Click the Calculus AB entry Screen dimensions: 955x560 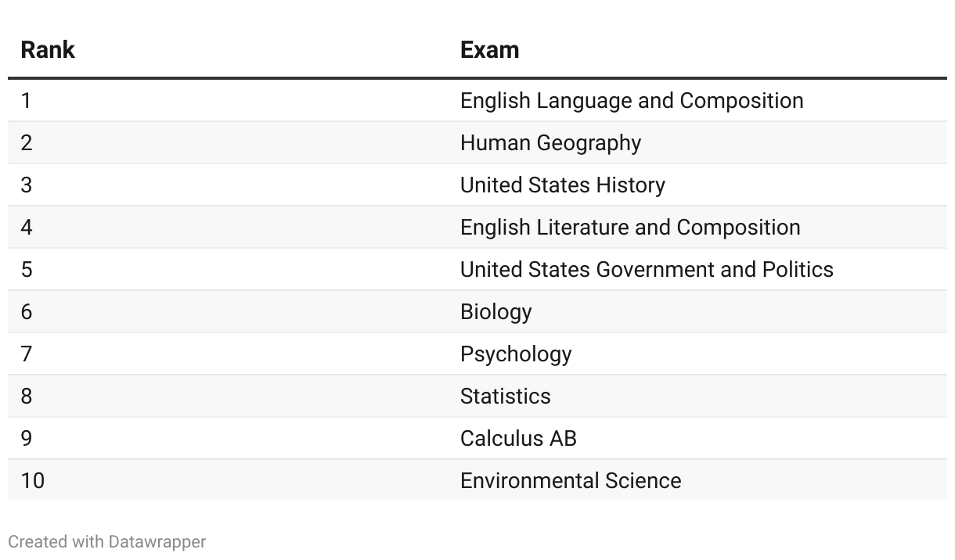coord(518,438)
